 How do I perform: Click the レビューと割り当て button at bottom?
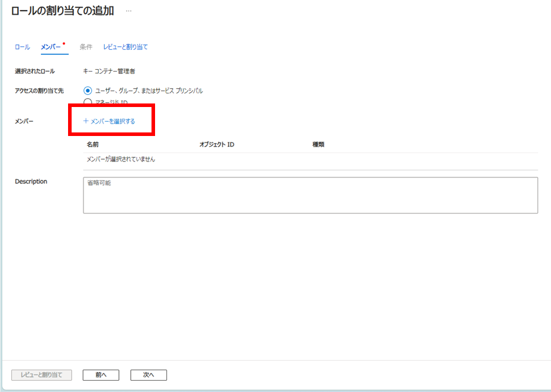40,374
